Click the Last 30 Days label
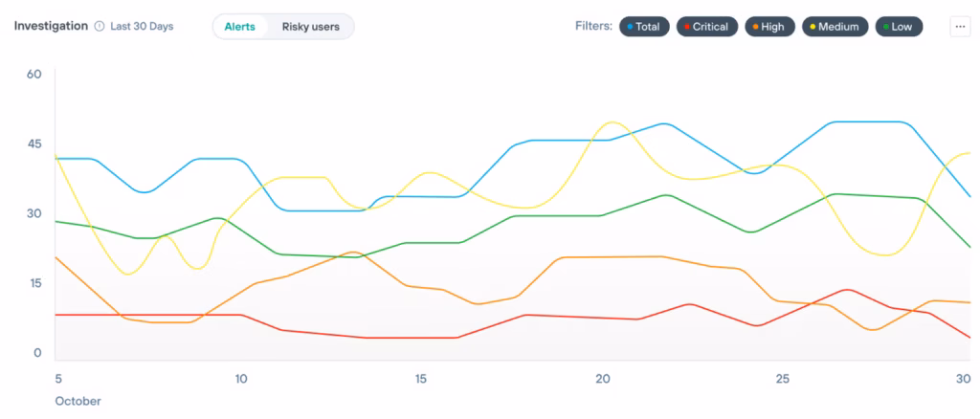The width and height of the screenshot is (980, 419). click(x=142, y=27)
